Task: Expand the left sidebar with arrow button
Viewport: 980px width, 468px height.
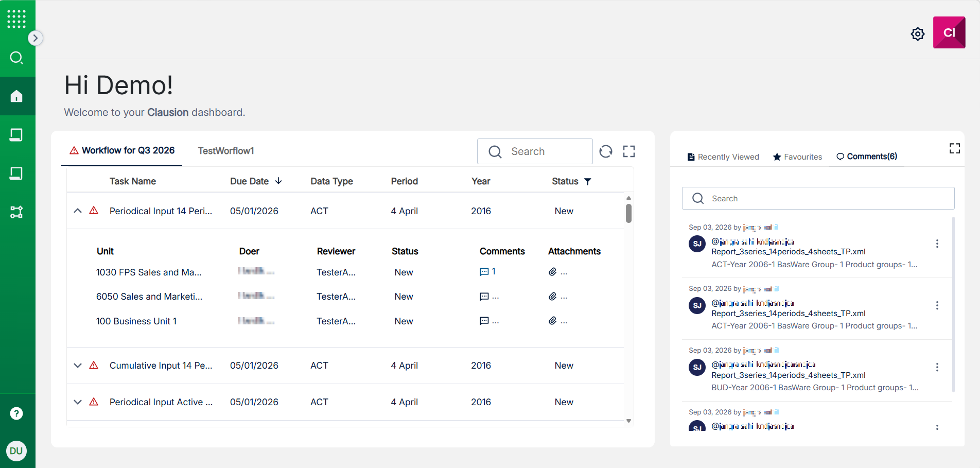Action: [x=35, y=38]
